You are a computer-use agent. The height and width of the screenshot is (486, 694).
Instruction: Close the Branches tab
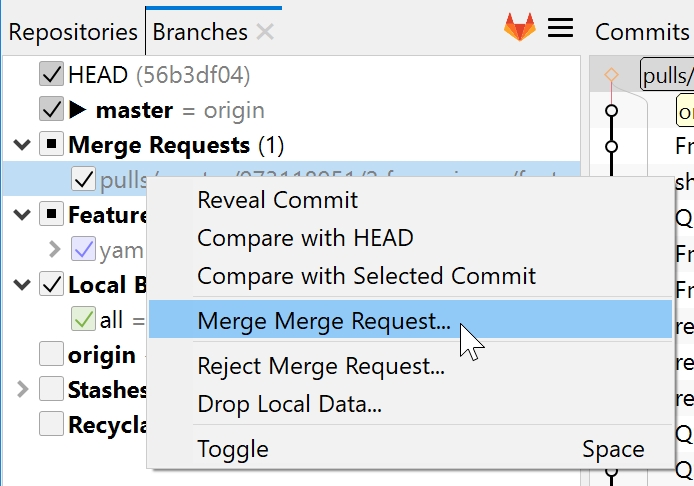click(x=265, y=31)
